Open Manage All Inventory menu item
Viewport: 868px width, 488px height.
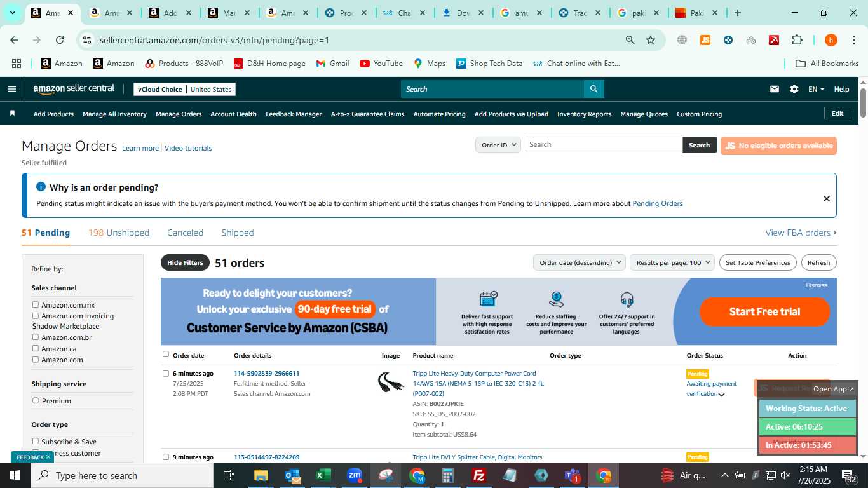point(114,114)
